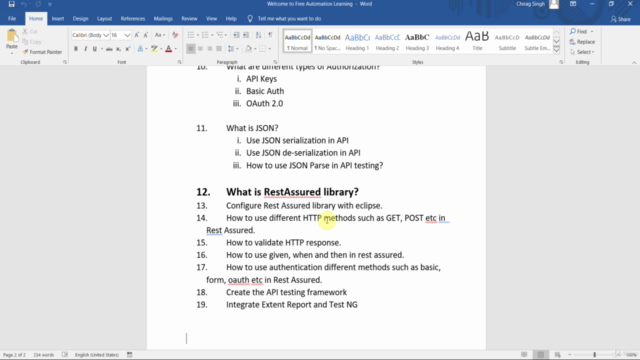
Task: Click the Sort A-Z icon
Action: pyautogui.click(x=258, y=35)
